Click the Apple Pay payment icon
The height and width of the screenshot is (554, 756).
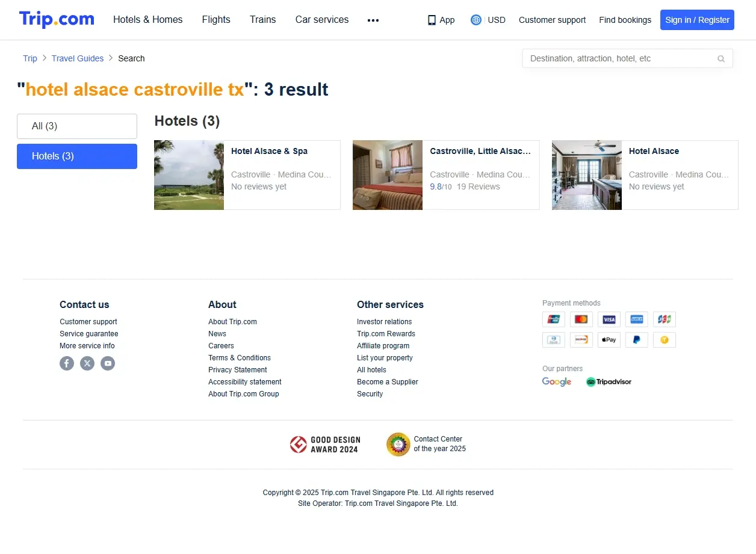point(609,340)
